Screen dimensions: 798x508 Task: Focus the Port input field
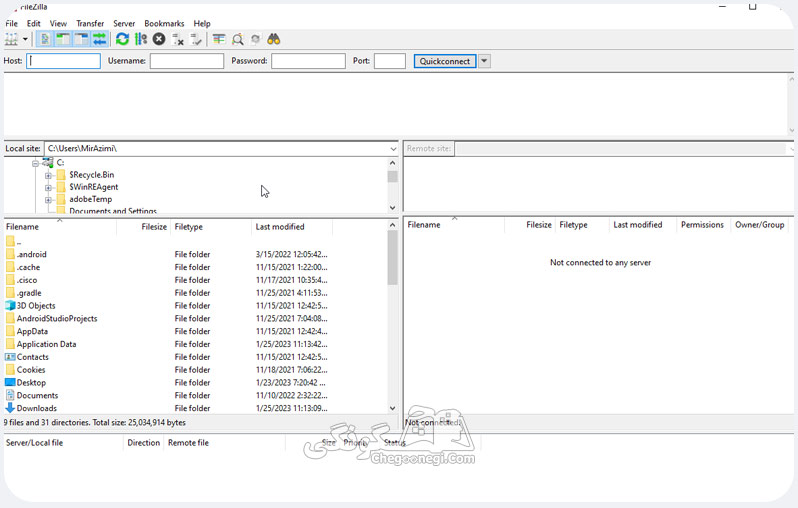tap(390, 61)
